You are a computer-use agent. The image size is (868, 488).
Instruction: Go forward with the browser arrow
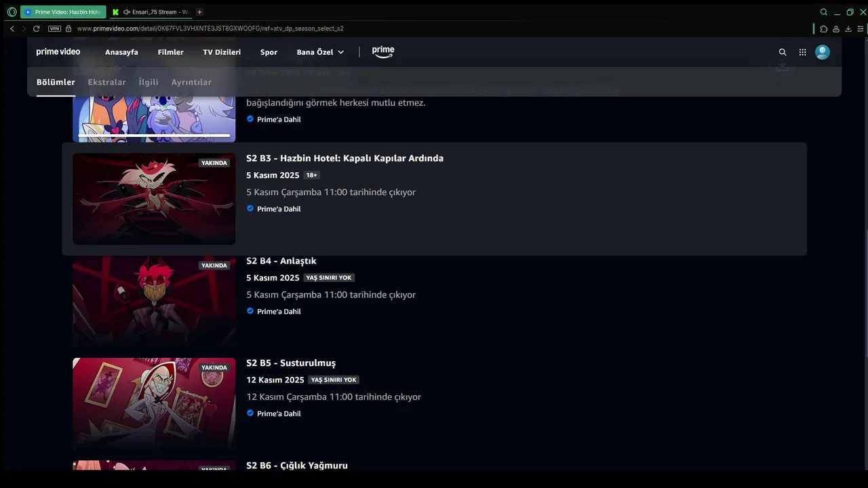[x=24, y=28]
